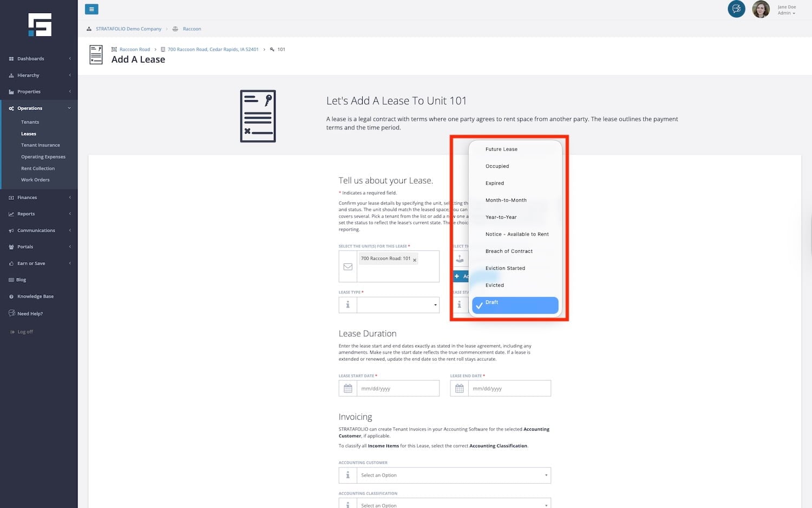Image resolution: width=812 pixels, height=508 pixels.
Task: Click the Raccoon Road breadcrumb link
Action: click(134, 49)
